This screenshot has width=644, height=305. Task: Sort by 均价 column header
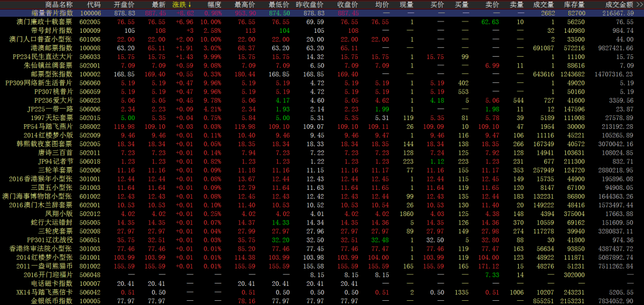pyautogui.click(x=382, y=5)
